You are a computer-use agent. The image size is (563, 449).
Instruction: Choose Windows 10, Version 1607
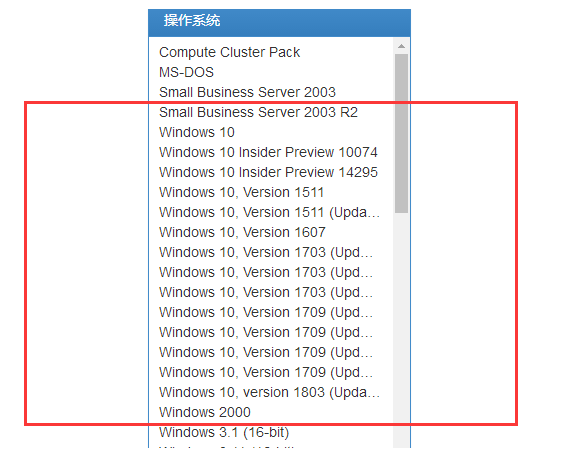tap(242, 232)
